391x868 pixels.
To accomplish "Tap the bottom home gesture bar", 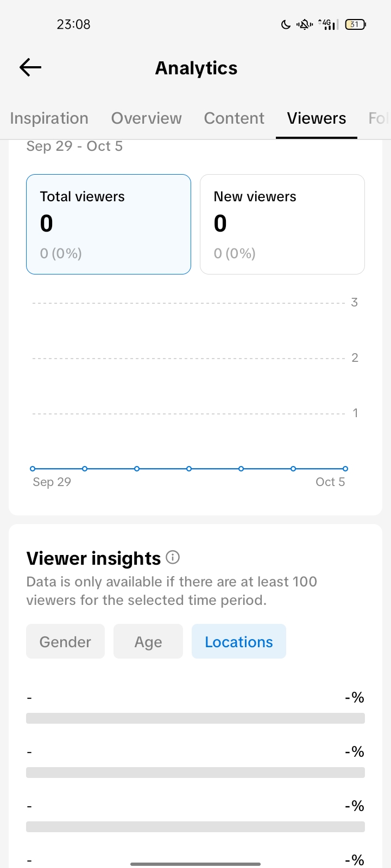I will [x=195, y=864].
